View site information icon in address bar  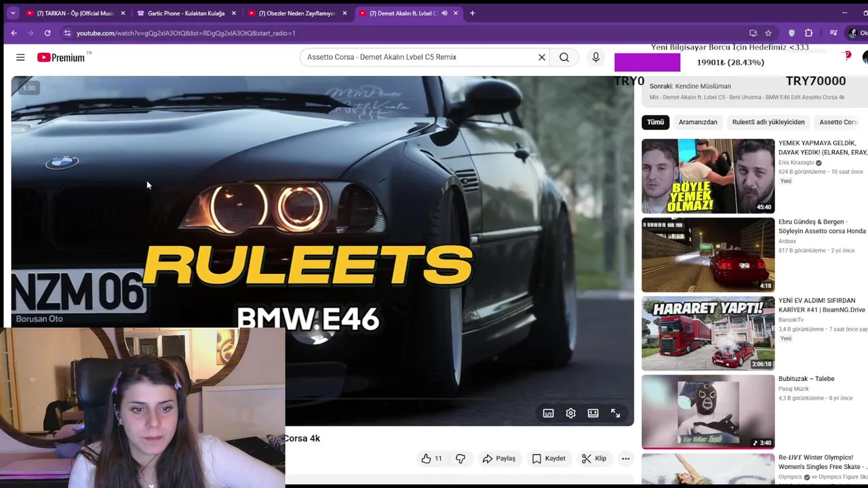[67, 33]
